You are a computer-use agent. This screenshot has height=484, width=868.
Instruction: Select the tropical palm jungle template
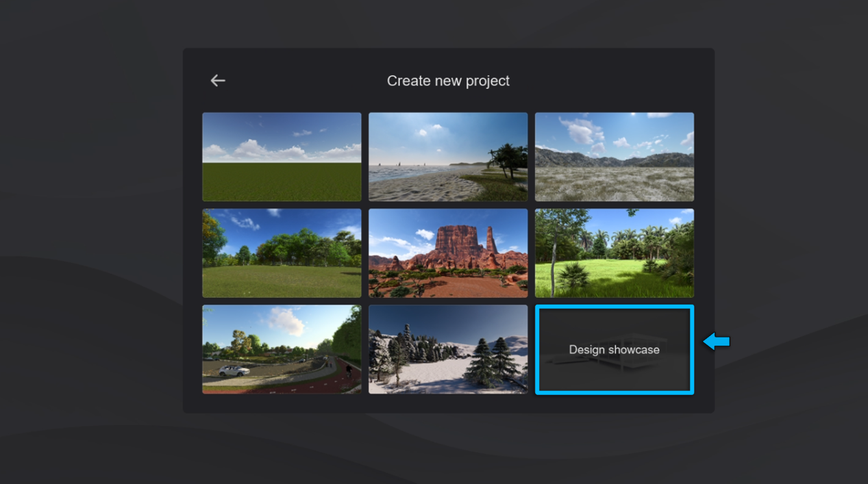(614, 253)
